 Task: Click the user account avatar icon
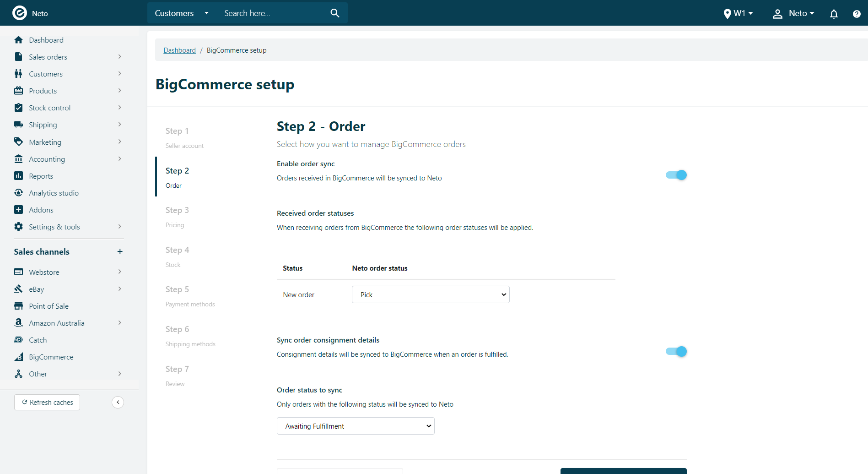point(777,14)
